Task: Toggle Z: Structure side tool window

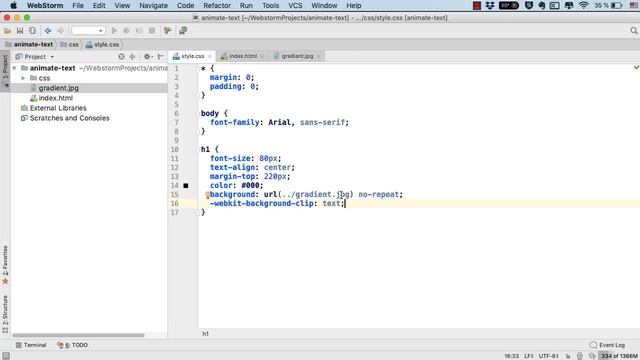Action: pos(5,314)
